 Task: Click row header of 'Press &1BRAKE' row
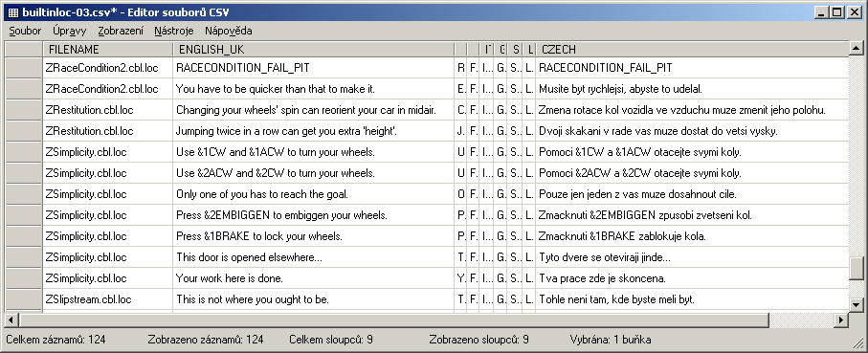[x=24, y=235]
